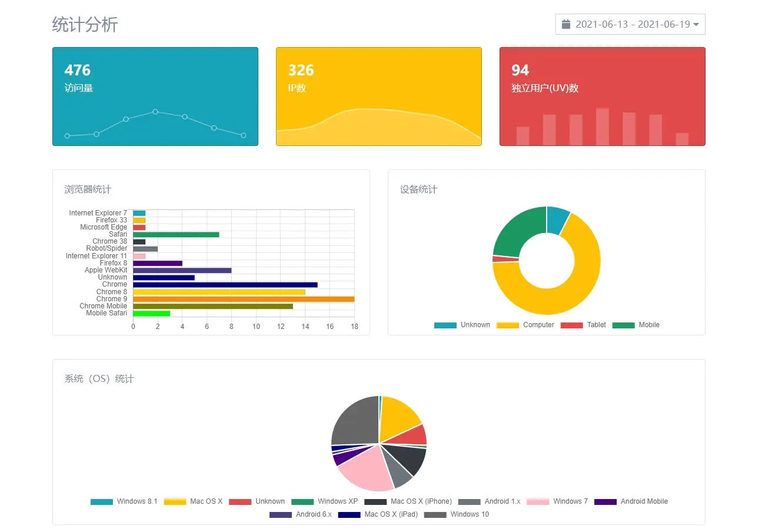Hide Windows 7 in OS pie legend
Image resolution: width=762 pixels, height=532 pixels.
pos(557,501)
